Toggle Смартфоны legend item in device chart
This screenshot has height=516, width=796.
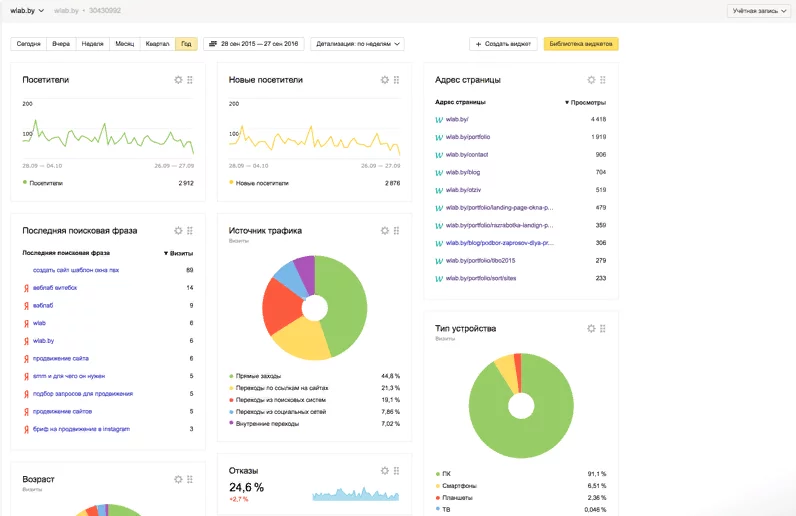coord(456,486)
